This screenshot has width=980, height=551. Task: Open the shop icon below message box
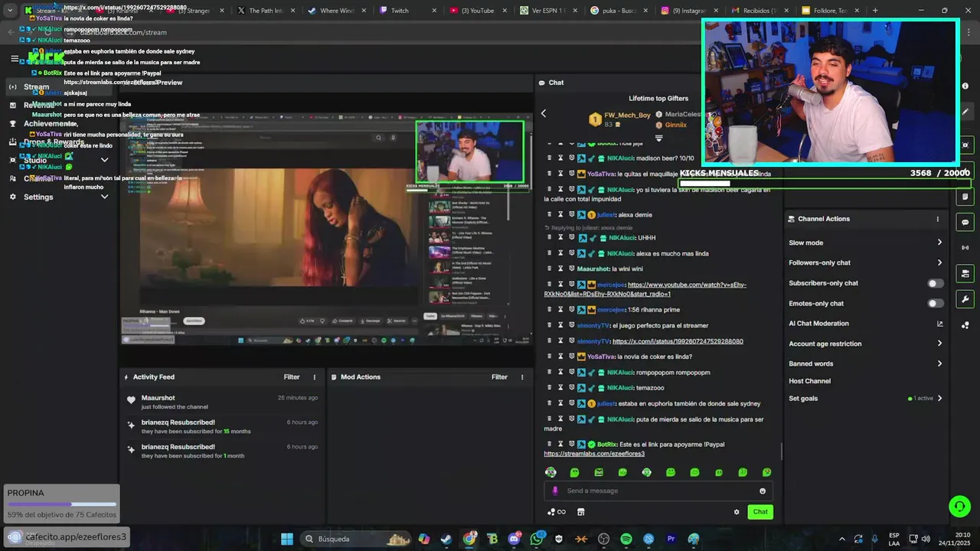click(x=580, y=512)
